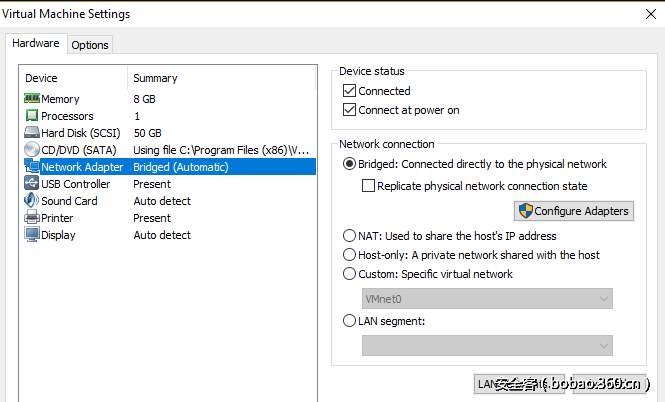This screenshot has height=402, width=665.
Task: Expand the LAN segment dropdown list
Action: (487, 345)
